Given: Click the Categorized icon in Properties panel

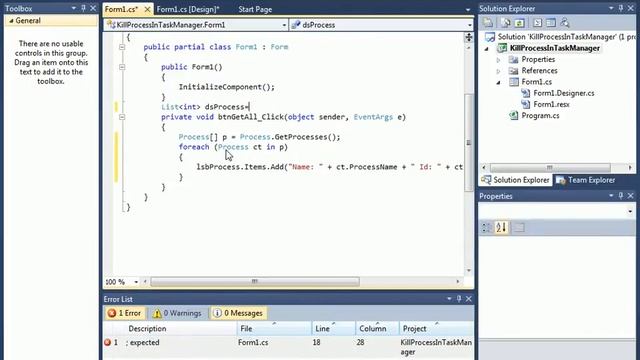Looking at the screenshot, I should 487,227.
